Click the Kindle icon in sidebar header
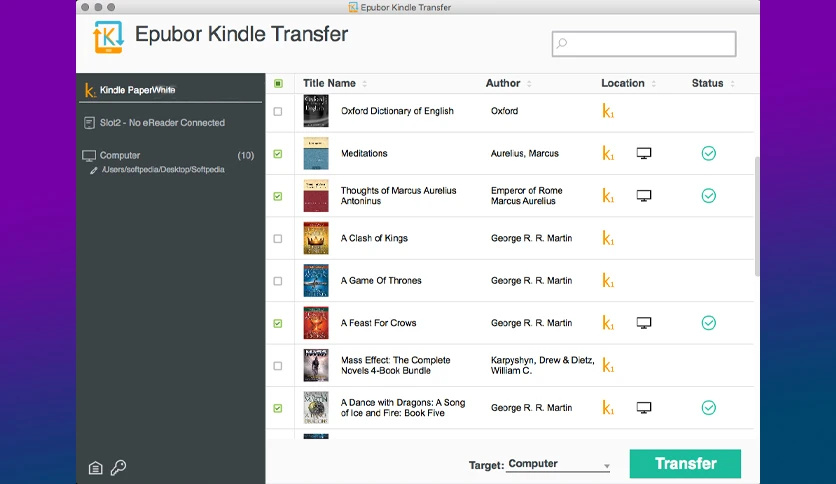Screen dimensions: 836x484 [90, 90]
